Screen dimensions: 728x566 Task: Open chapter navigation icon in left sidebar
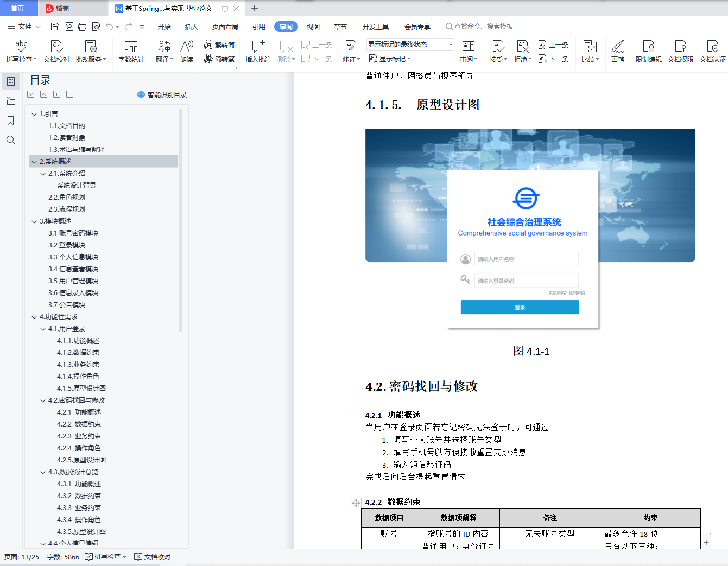pyautogui.click(x=11, y=101)
